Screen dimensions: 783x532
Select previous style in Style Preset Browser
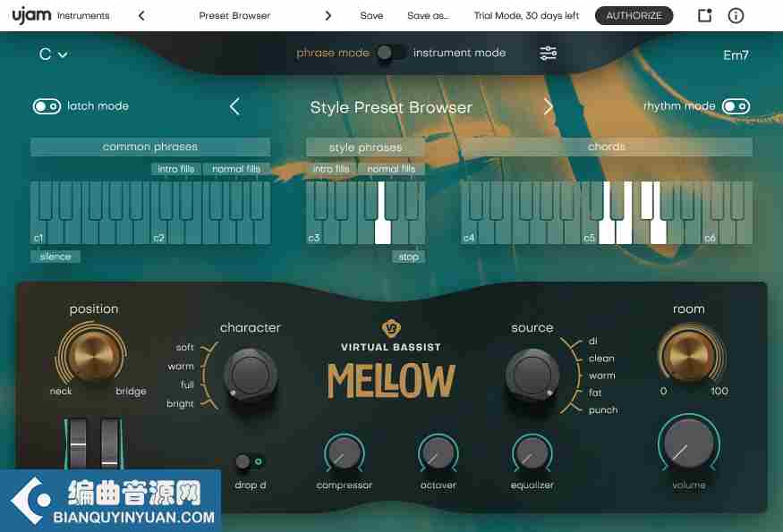click(x=234, y=106)
